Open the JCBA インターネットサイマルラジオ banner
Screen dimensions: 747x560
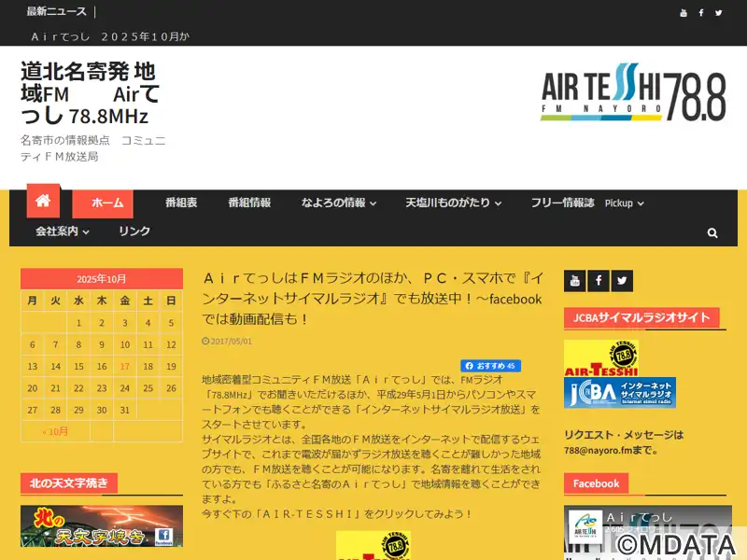click(x=620, y=393)
